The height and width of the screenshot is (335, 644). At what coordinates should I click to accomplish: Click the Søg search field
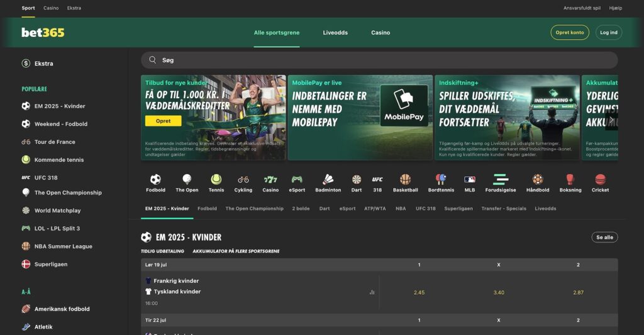click(379, 60)
